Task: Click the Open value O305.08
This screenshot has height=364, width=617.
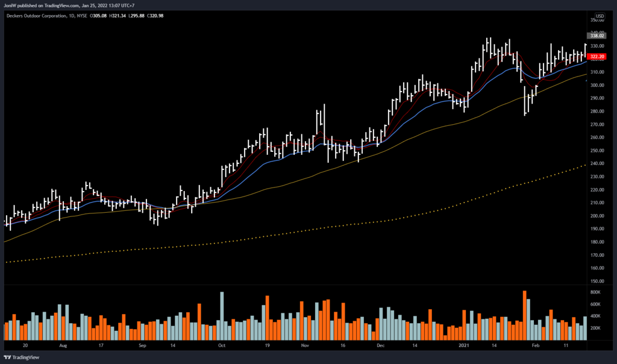Action: (x=101, y=16)
